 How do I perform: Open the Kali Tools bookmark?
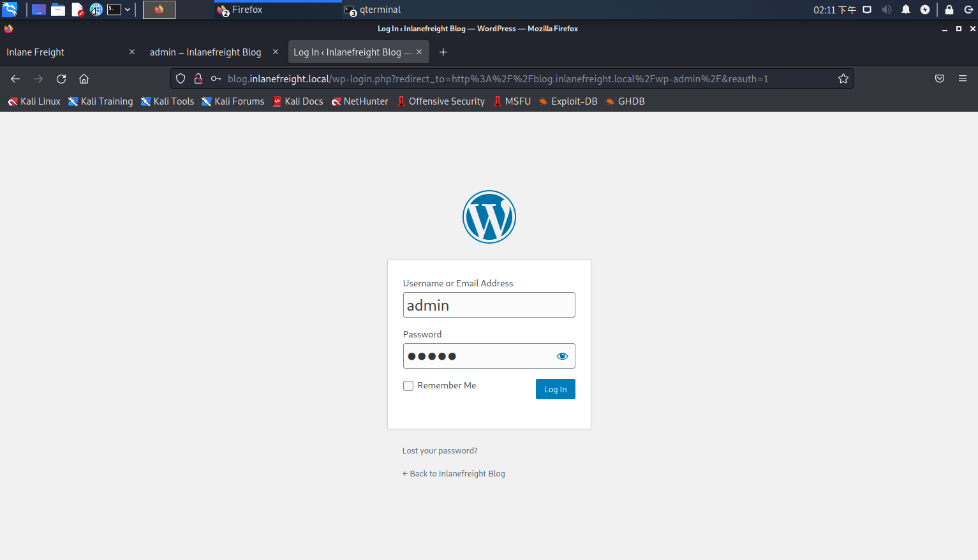pyautogui.click(x=168, y=101)
